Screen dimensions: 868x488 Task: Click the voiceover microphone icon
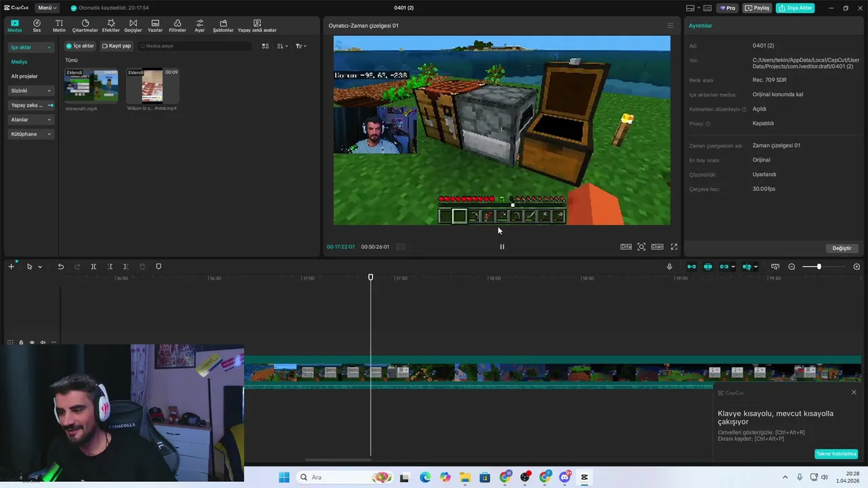tap(669, 266)
